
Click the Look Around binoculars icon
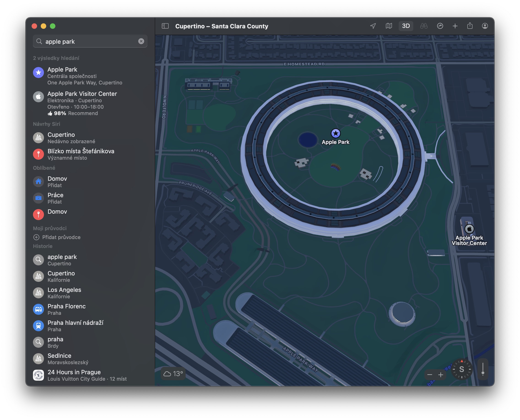pos(424,26)
